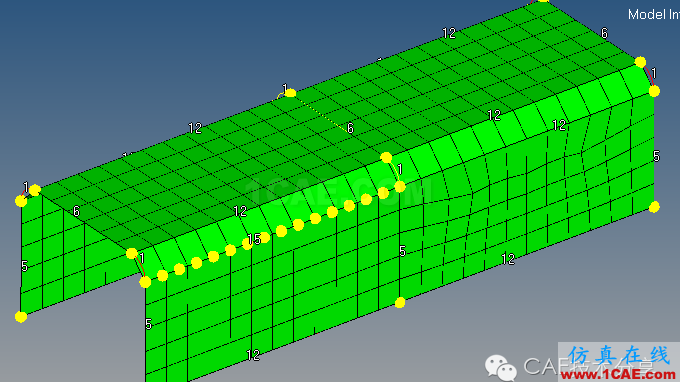This screenshot has height=382, width=680.
Task: Pick density 12 on right face's lower edge
Action: click(508, 259)
